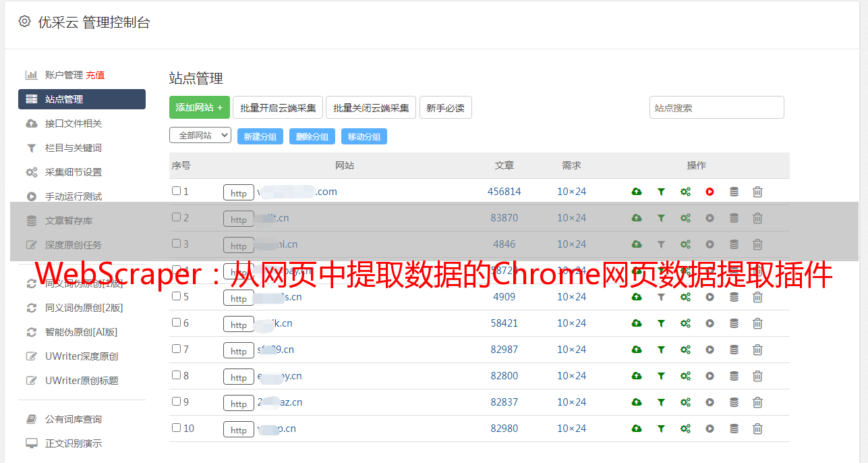Delete site 10 using the trash icon

point(757,429)
